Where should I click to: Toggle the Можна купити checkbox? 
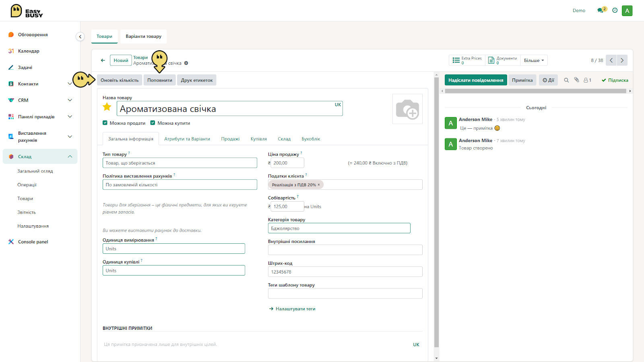pyautogui.click(x=153, y=123)
